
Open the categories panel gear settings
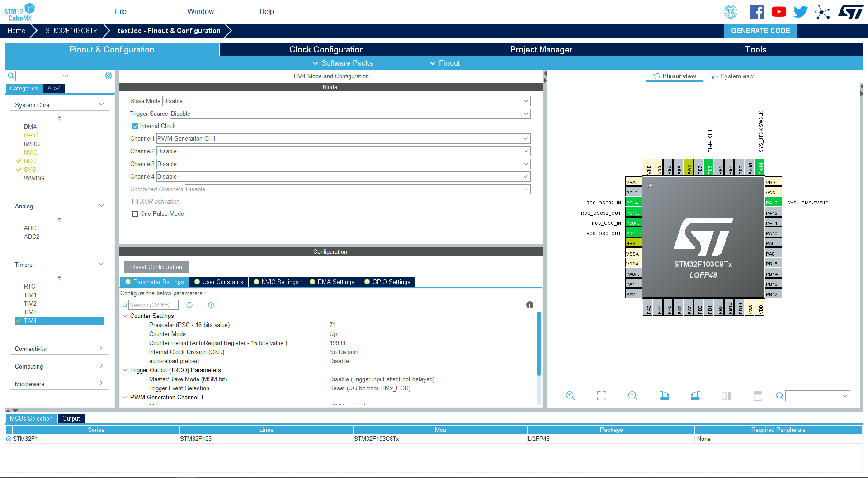108,76
